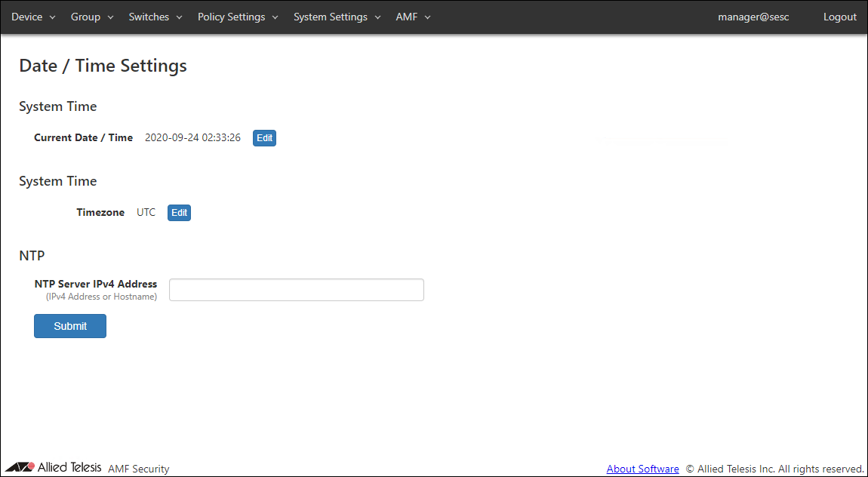This screenshot has width=868, height=477.
Task: Edit the Current Date / Time
Action: click(264, 138)
